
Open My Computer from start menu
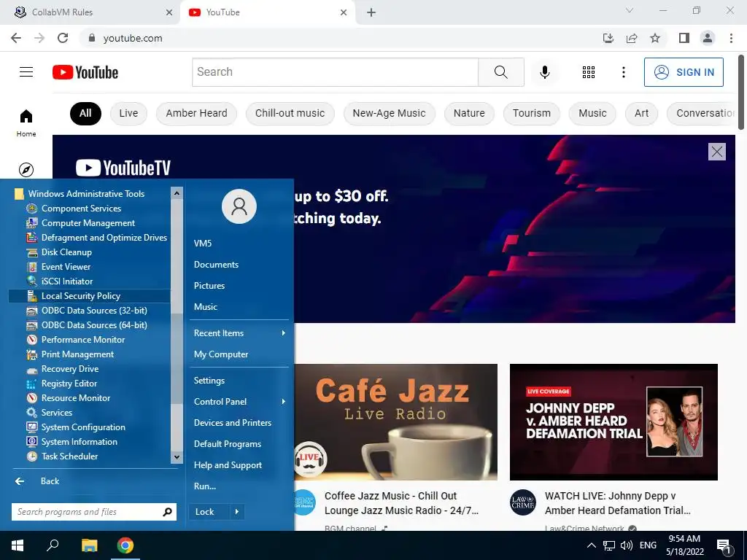(x=220, y=354)
